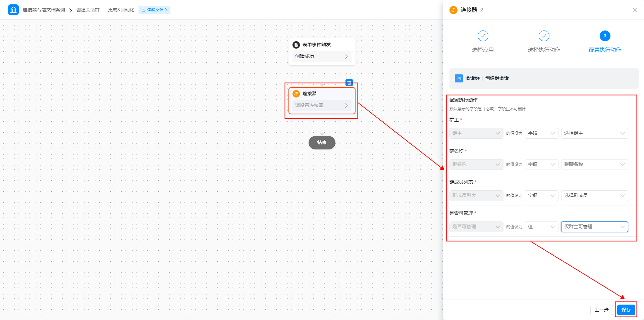Click the blue 会话群 folder icon
The image size is (644, 320).
459,78
